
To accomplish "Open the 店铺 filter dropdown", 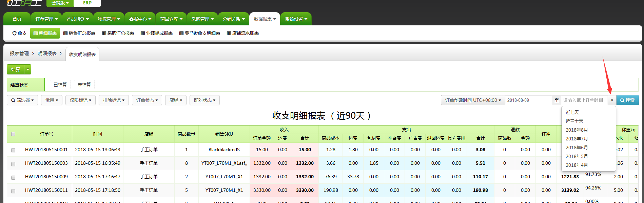I will pyautogui.click(x=176, y=100).
